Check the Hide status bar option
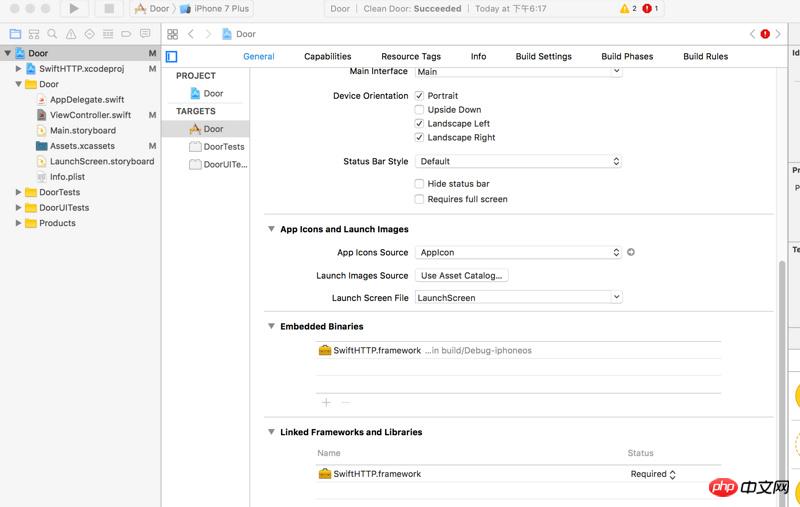 [x=419, y=184]
